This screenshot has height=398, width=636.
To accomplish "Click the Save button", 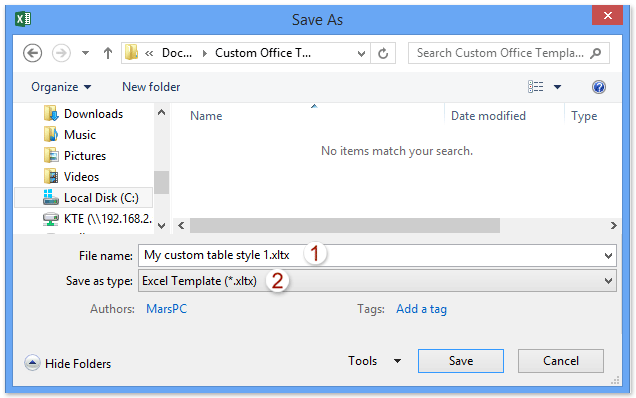I will (x=461, y=361).
